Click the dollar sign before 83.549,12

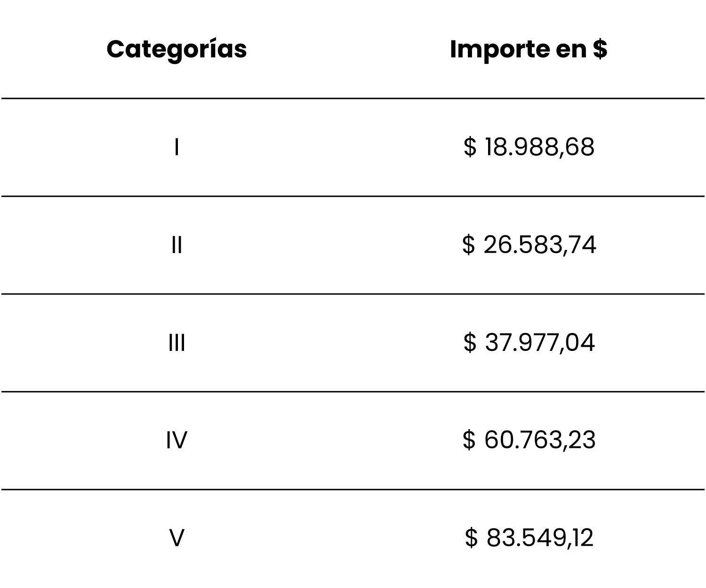(471, 537)
